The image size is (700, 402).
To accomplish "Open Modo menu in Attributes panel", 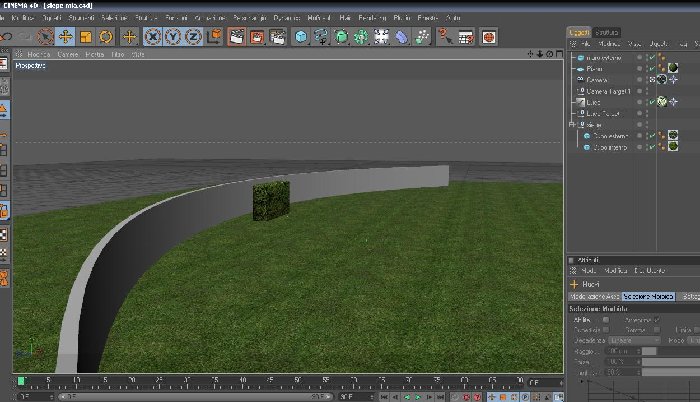I will pos(588,271).
